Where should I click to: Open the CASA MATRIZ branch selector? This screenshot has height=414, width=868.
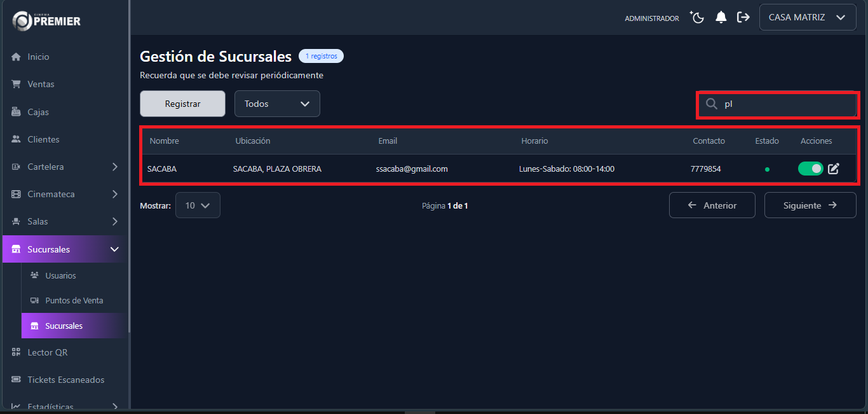click(x=807, y=18)
